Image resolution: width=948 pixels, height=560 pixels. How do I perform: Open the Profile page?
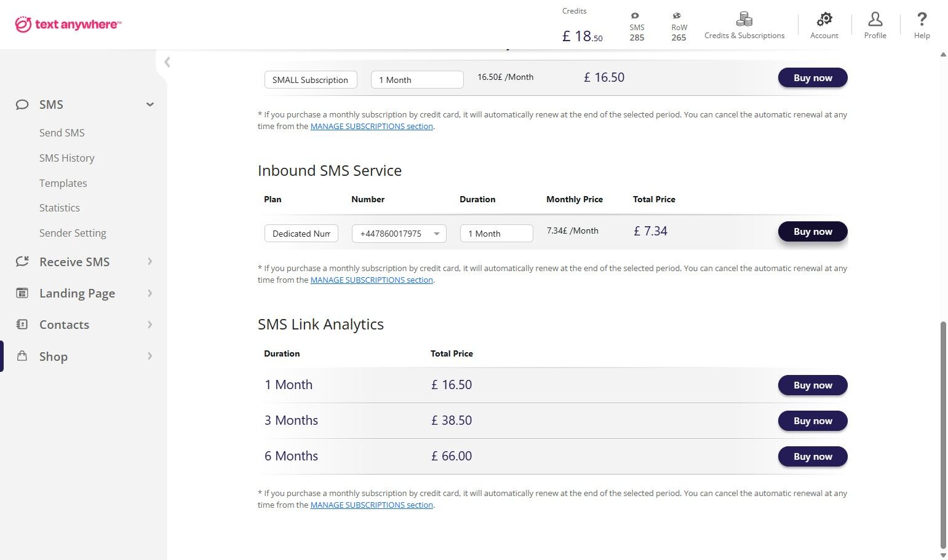click(875, 25)
